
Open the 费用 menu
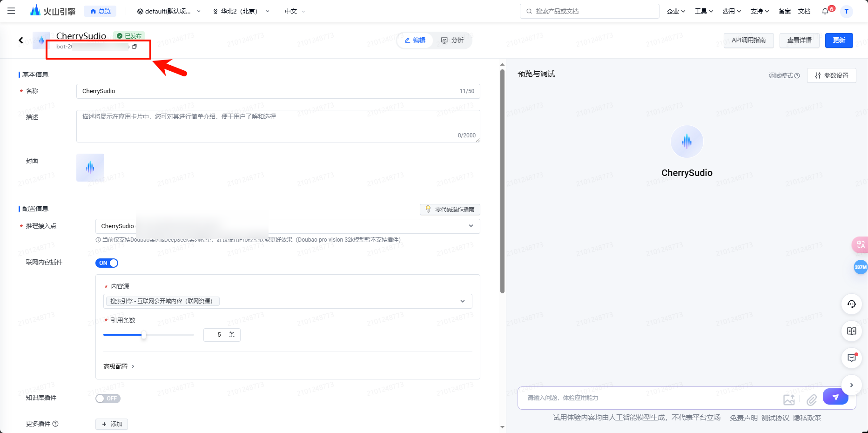(x=732, y=11)
